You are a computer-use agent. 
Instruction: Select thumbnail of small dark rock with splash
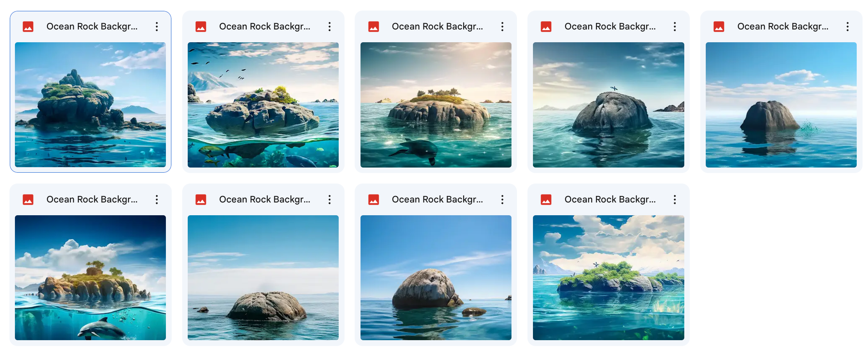(x=781, y=105)
